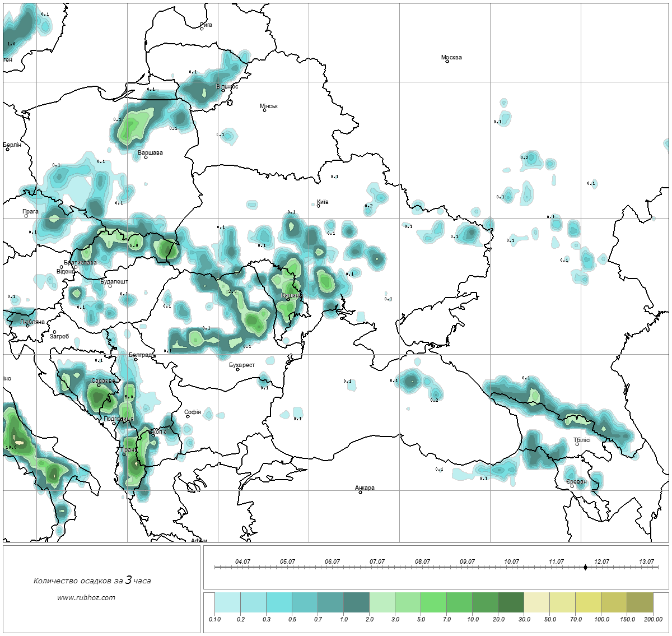Select the 13.07 date on the timeline
Screen dimensions: 672x636
tap(646, 562)
